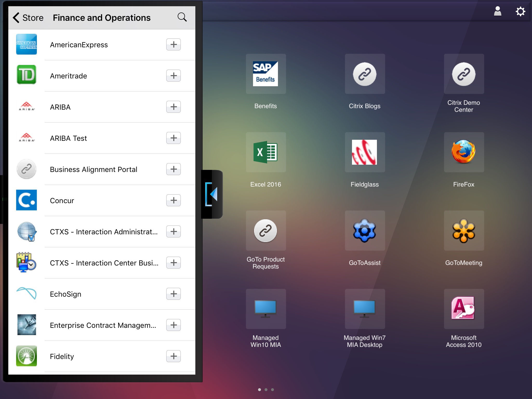Open Managed Win10 MIA desktop

(x=265, y=309)
